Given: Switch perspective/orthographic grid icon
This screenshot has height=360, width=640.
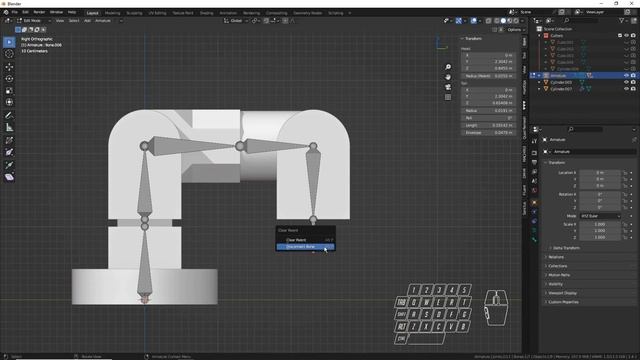Looking at the screenshot, I should pyautogui.click(x=448, y=97).
